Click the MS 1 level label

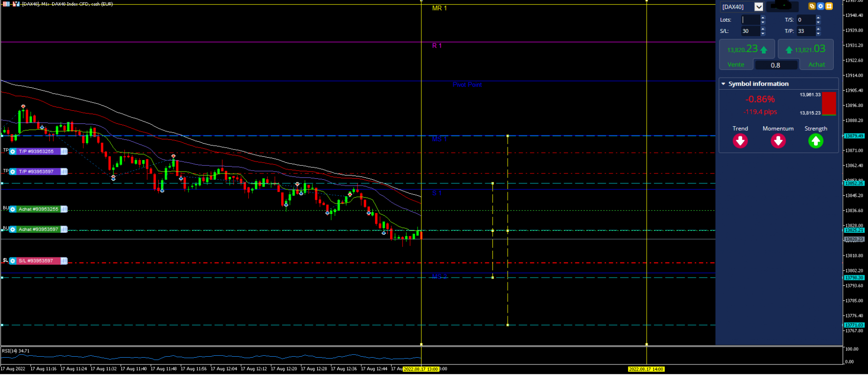(x=439, y=139)
